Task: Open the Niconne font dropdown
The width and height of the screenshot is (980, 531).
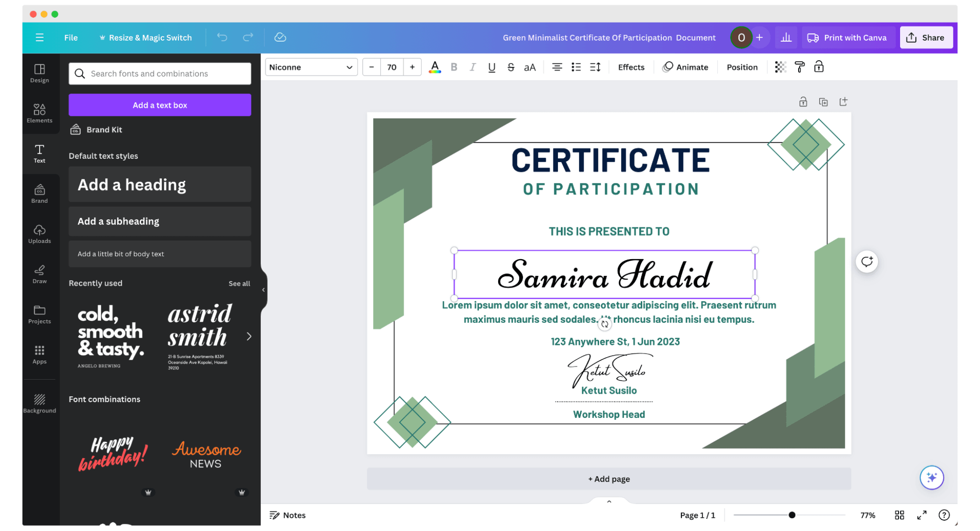Action: [311, 67]
